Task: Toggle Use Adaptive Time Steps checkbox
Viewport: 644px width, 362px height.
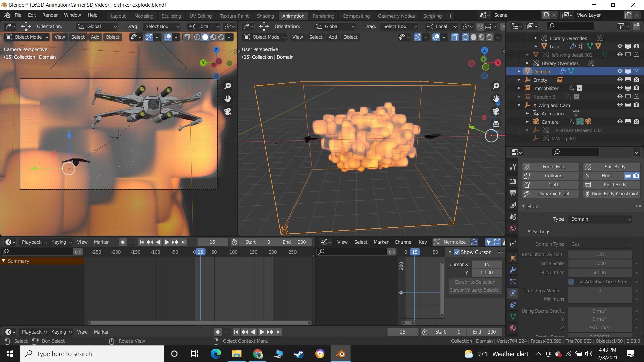Action: pos(571,282)
